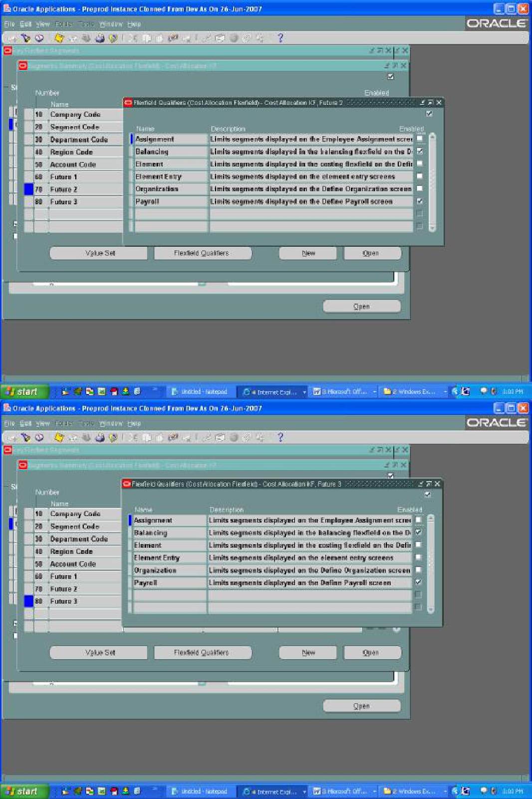Click Value Set button in bottom Oracle window
This screenshot has height=799, width=532.
(x=99, y=653)
